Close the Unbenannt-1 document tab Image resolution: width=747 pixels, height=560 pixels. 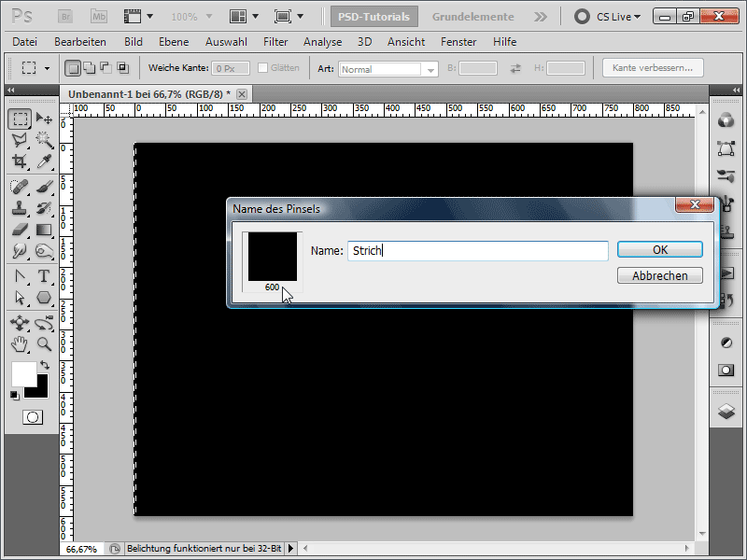click(x=242, y=94)
